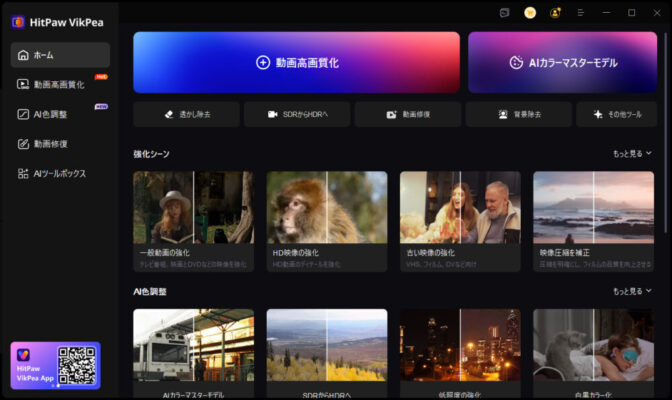
Task: Open the 背景除去 tool
Action: click(x=519, y=114)
